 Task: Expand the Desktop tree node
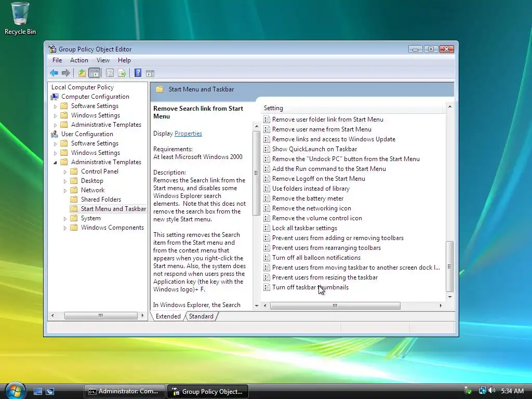point(65,181)
